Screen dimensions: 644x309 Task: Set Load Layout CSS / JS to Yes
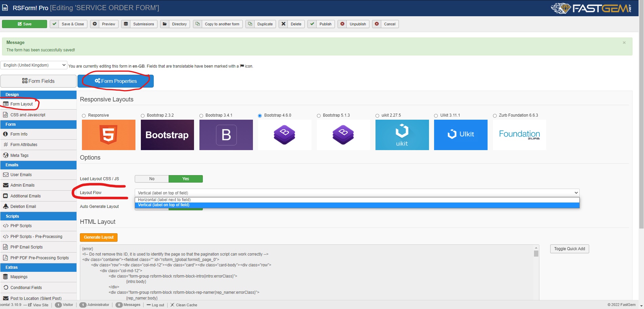186,179
